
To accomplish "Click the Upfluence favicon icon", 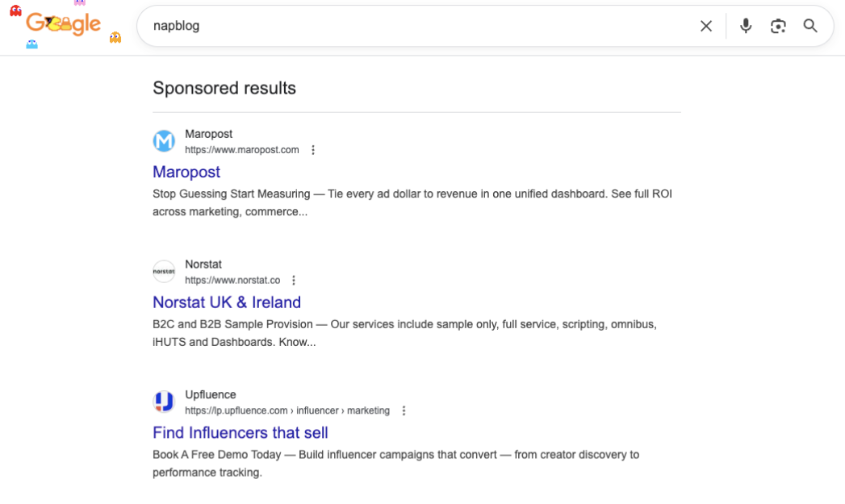I will [164, 401].
